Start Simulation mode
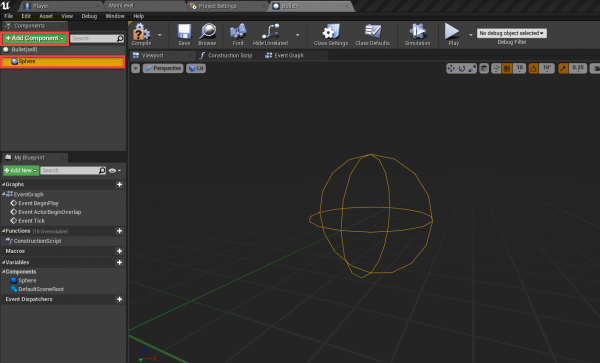Screen dimensions: 600x363 coord(417,34)
